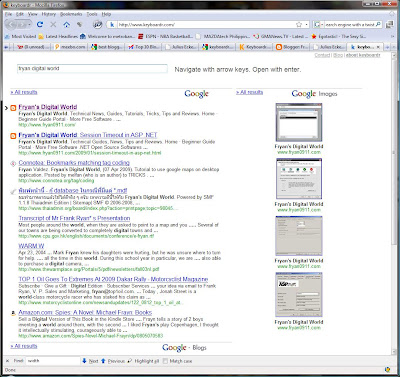The image size is (400, 377).
Task: Open Most Visited bookmarks folder
Action: (x=21, y=36)
